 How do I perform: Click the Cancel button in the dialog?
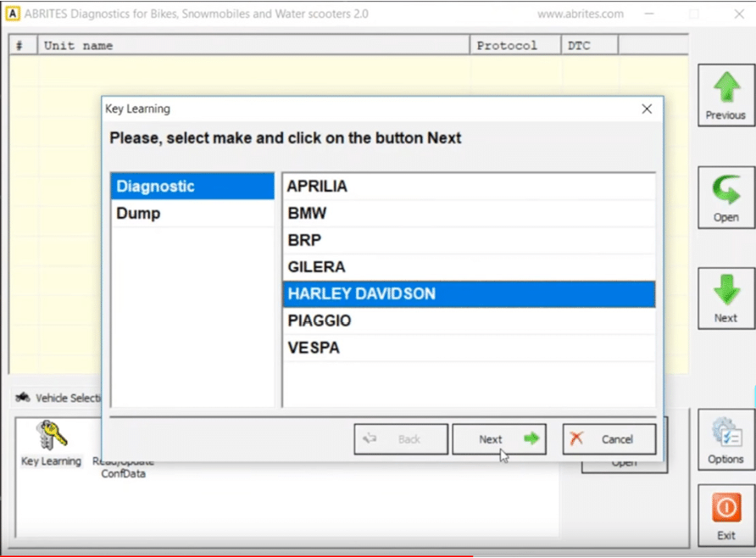tap(609, 439)
